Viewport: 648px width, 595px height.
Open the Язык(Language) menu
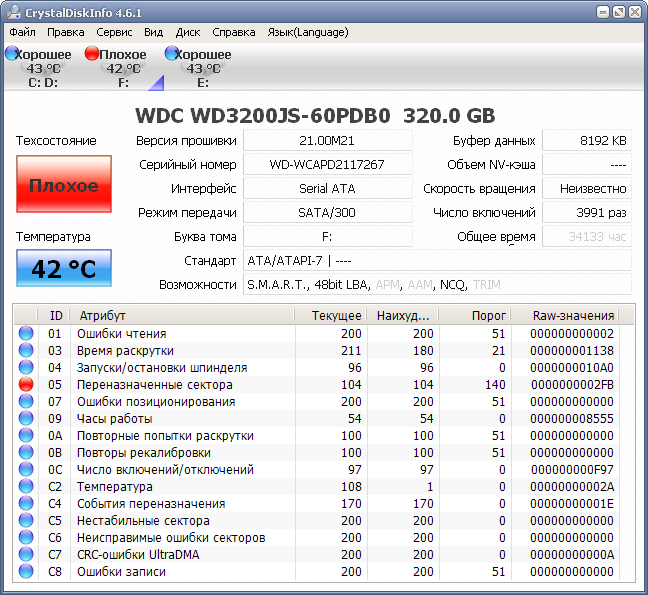[308, 32]
